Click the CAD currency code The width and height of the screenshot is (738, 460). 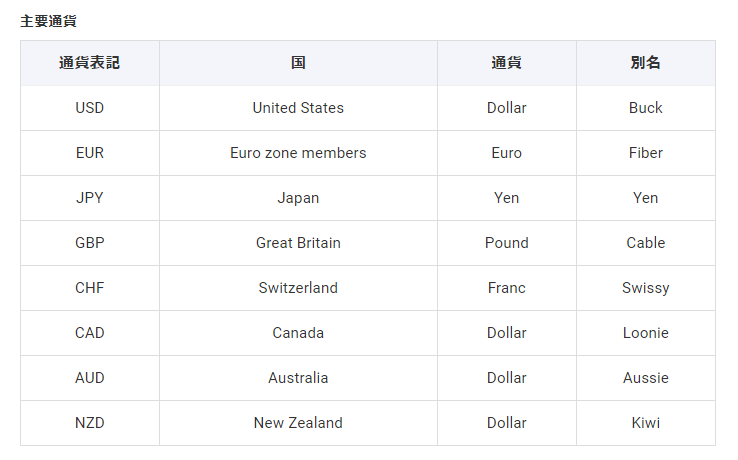coord(89,333)
